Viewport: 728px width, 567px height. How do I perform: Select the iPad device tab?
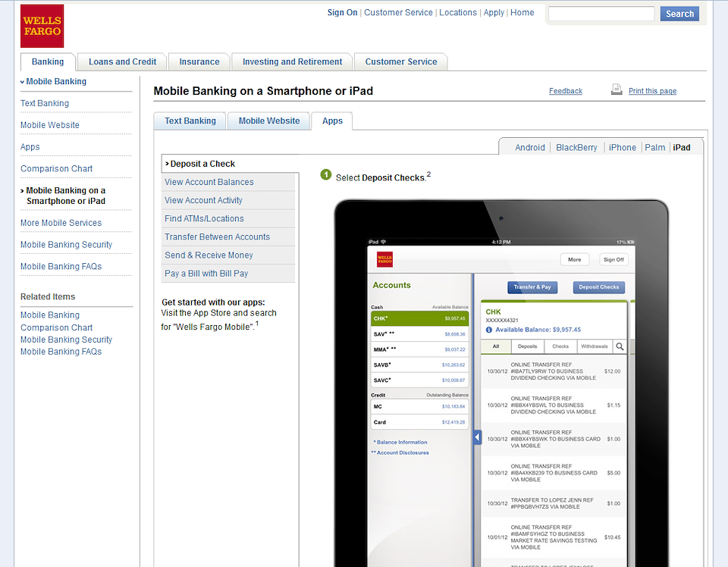(x=682, y=148)
